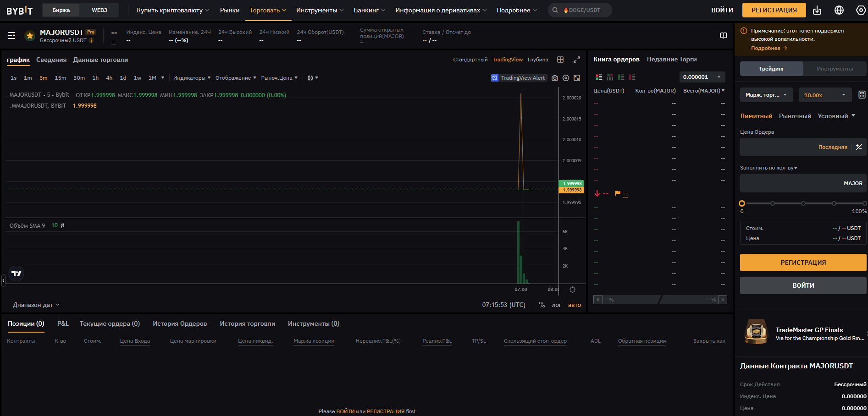
Task: Open chart time axis settings gear icon
Action: click(x=572, y=290)
